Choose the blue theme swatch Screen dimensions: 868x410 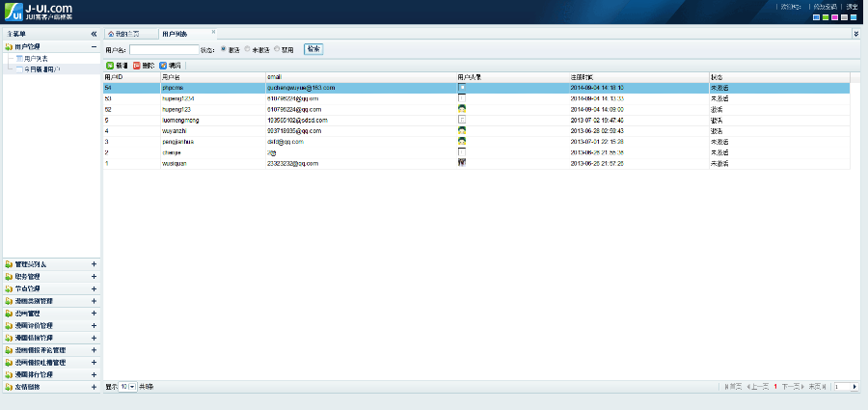tap(816, 17)
